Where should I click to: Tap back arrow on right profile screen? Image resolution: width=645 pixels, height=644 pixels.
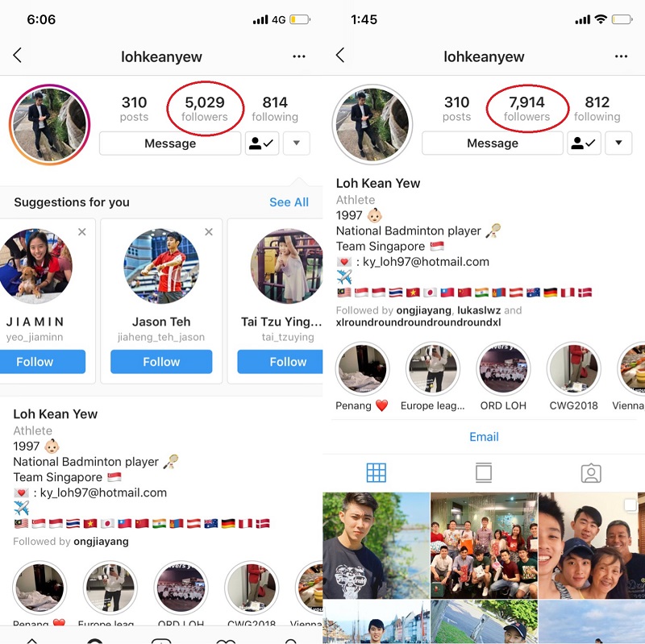pyautogui.click(x=339, y=55)
